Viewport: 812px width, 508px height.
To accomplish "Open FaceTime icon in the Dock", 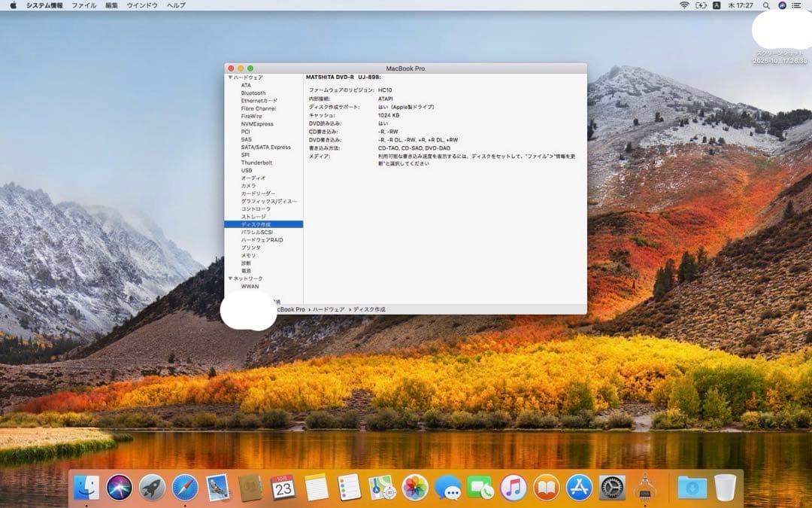I will [480, 488].
